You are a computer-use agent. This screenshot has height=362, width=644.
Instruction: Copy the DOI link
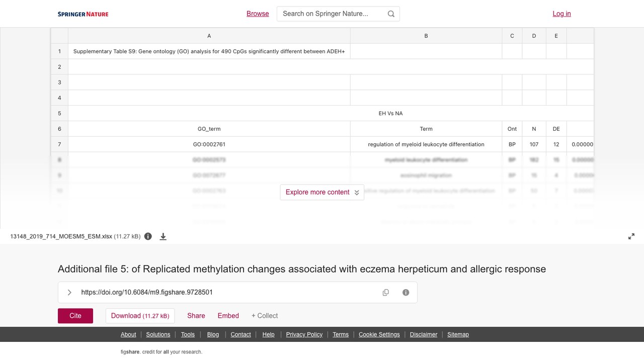pyautogui.click(x=386, y=292)
